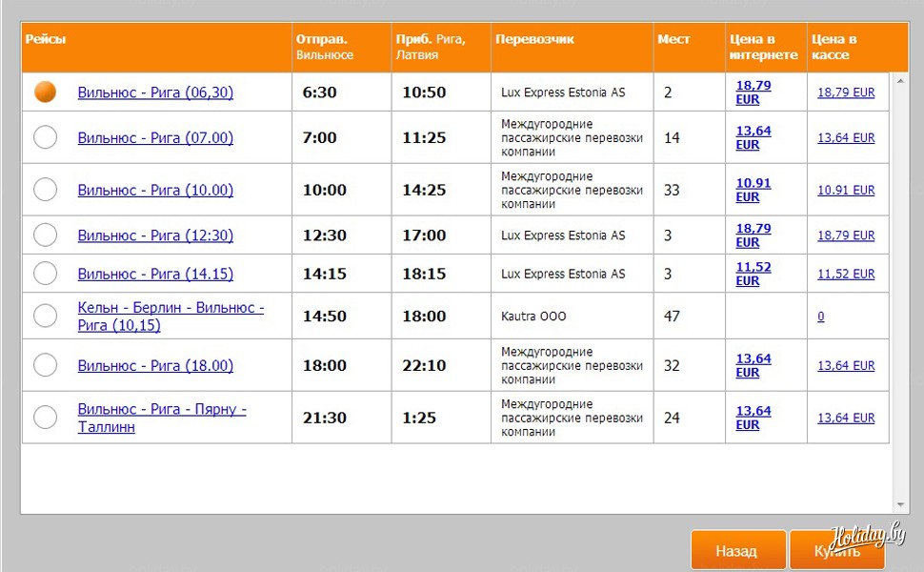
Task: Click the Цена в интернете column header
Action: coord(763,47)
